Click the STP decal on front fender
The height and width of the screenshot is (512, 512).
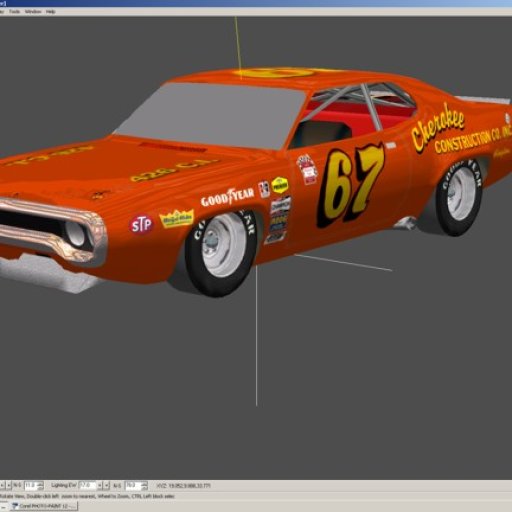click(141, 224)
